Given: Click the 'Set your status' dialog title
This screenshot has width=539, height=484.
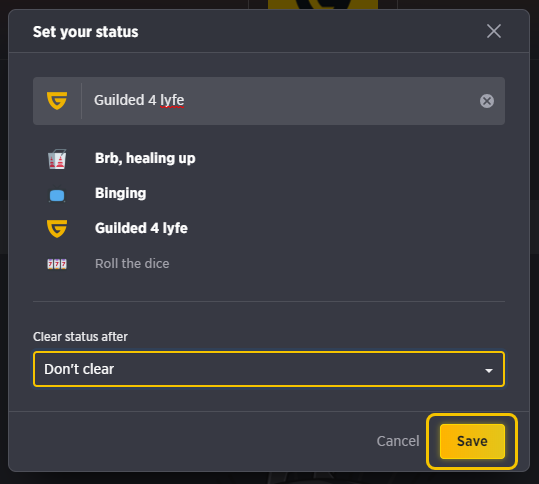Looking at the screenshot, I should pyautogui.click(x=86, y=32).
